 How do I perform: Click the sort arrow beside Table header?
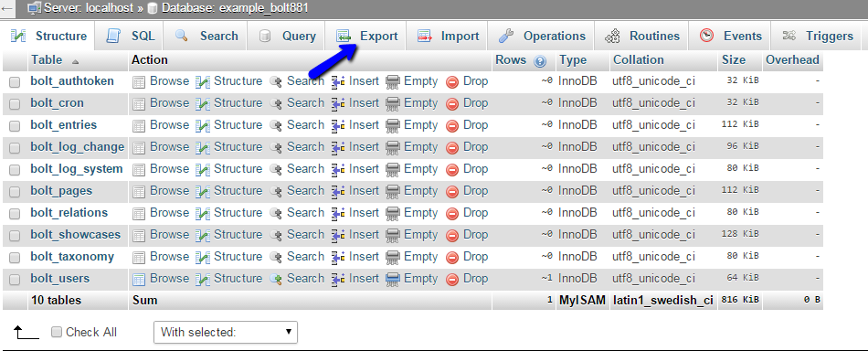pyautogui.click(x=75, y=61)
